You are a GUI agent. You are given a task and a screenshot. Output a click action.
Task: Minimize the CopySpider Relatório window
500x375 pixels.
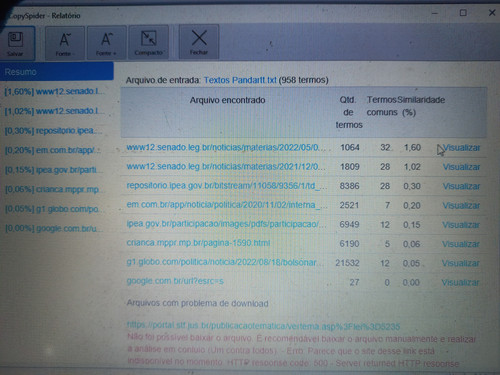435,13
